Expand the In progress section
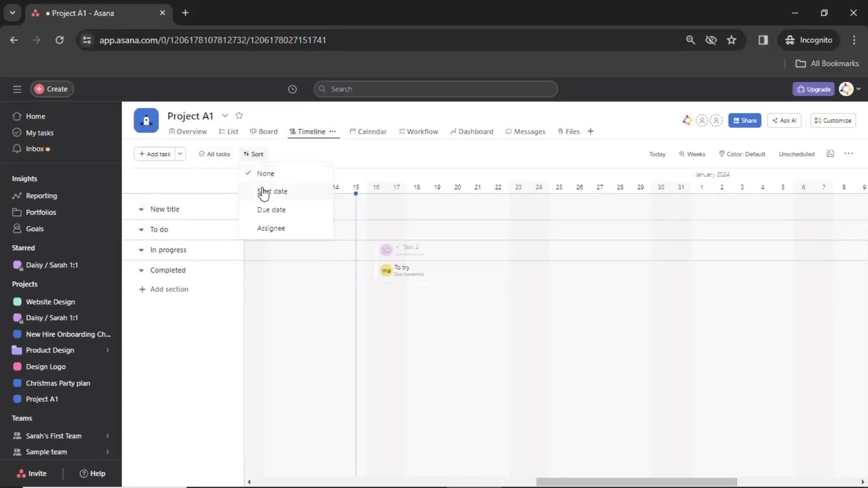868x488 pixels. point(141,250)
